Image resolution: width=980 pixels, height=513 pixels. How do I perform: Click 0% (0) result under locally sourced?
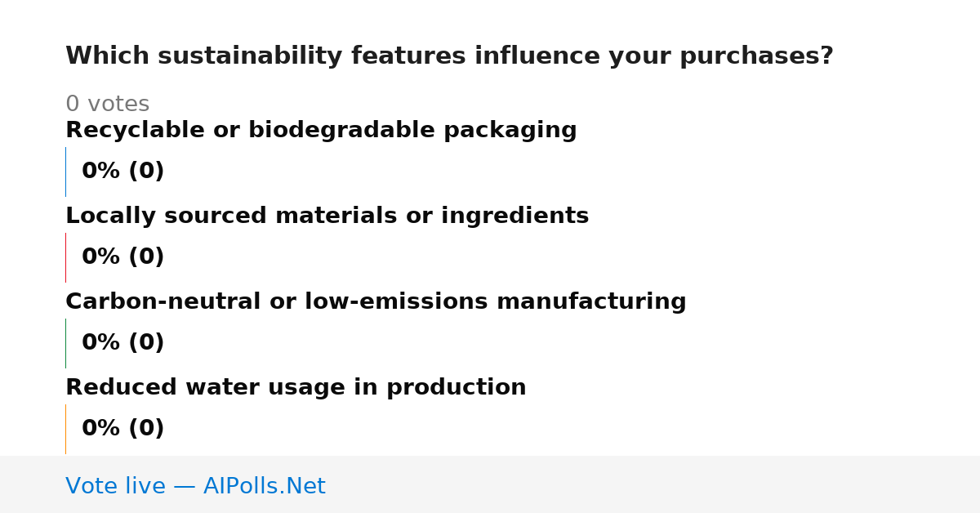pyautogui.click(x=123, y=257)
